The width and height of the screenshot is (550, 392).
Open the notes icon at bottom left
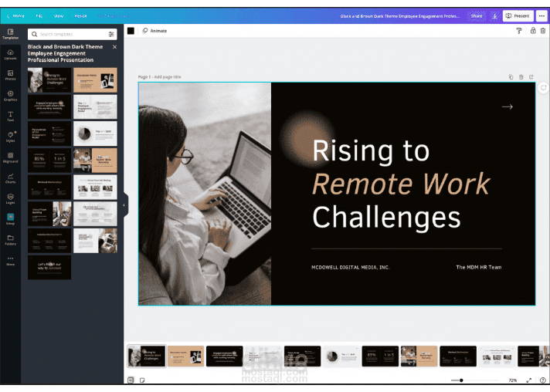pos(142,380)
